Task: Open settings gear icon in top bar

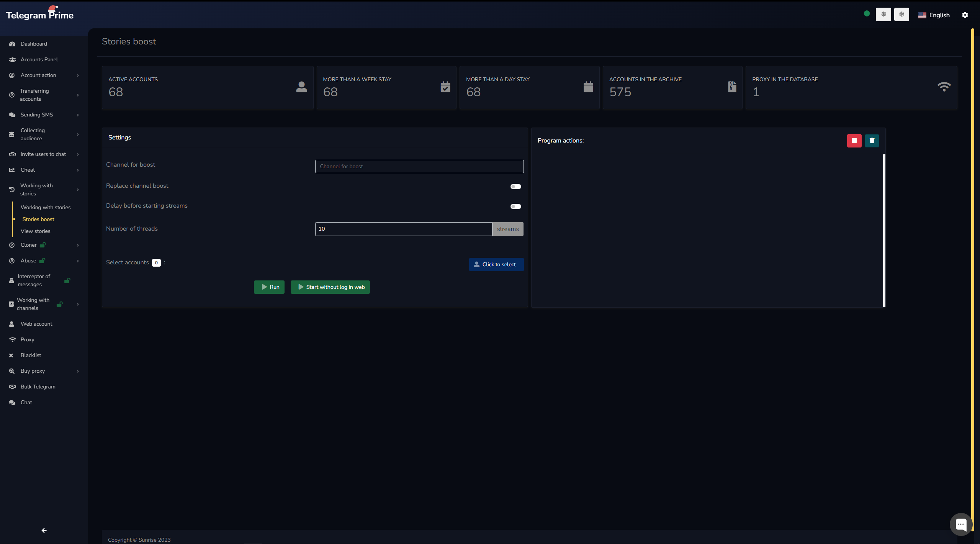Action: pyautogui.click(x=965, y=15)
